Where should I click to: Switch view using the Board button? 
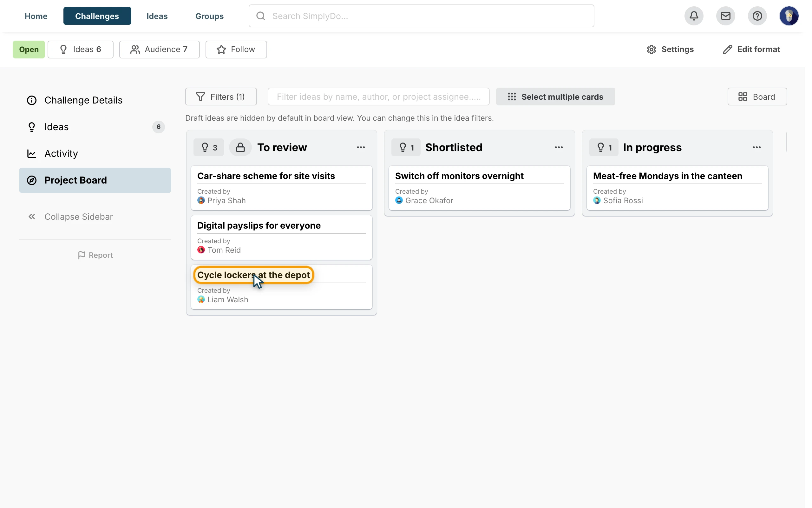(757, 97)
